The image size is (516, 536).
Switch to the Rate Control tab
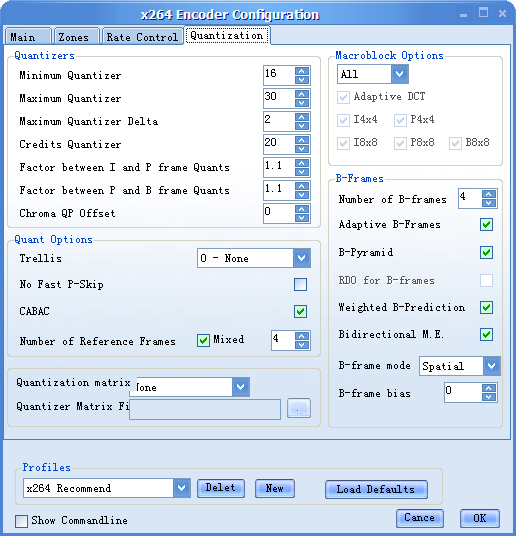pos(142,37)
